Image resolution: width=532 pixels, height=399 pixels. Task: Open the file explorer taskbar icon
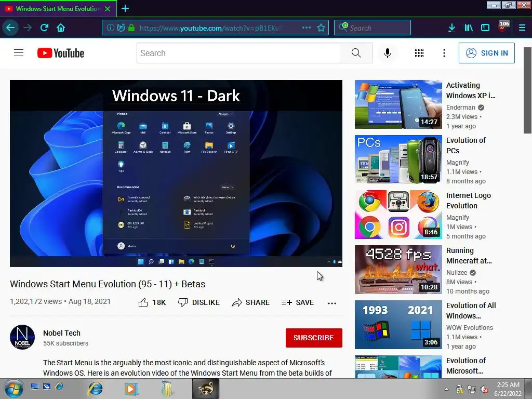[x=167, y=389]
